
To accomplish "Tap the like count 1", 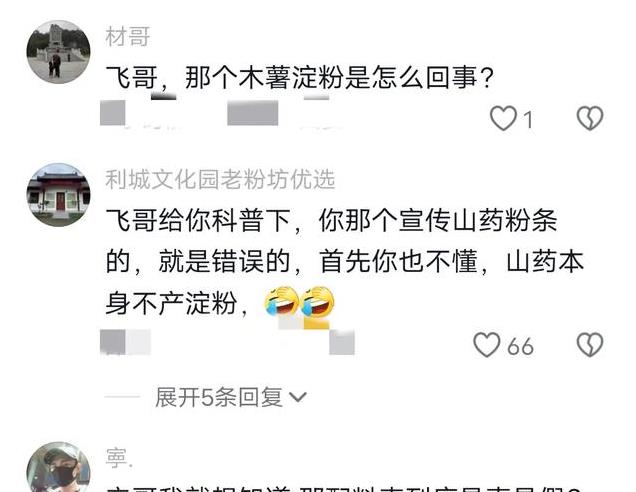I will [528, 120].
